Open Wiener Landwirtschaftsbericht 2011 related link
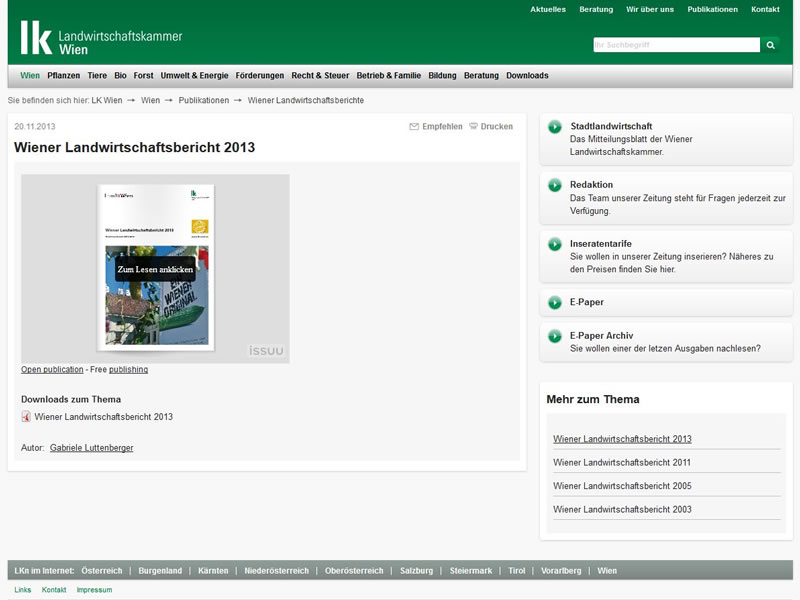Screen dimensions: 800x600 [622, 463]
